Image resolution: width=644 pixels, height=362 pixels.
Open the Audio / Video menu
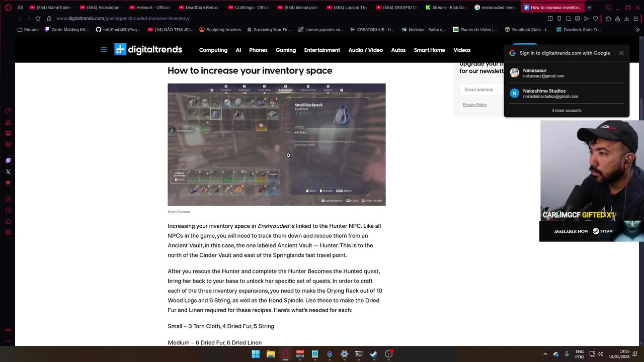(366, 50)
